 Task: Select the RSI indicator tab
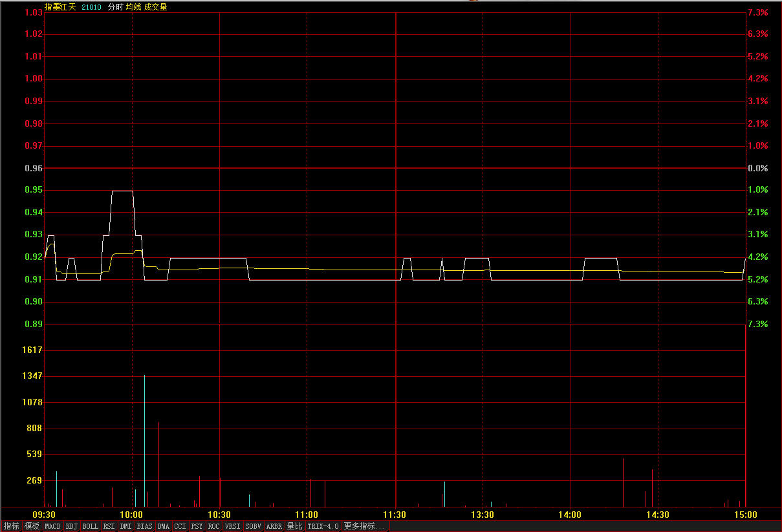[109, 527]
